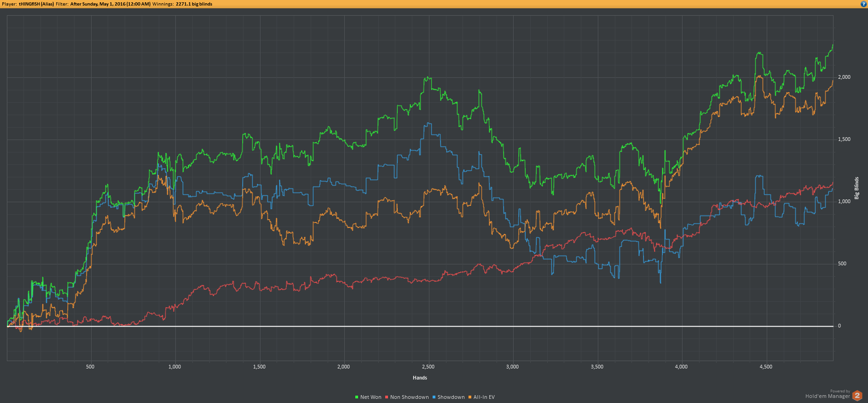
Task: Toggle the Showdown series legend label
Action: click(x=451, y=397)
